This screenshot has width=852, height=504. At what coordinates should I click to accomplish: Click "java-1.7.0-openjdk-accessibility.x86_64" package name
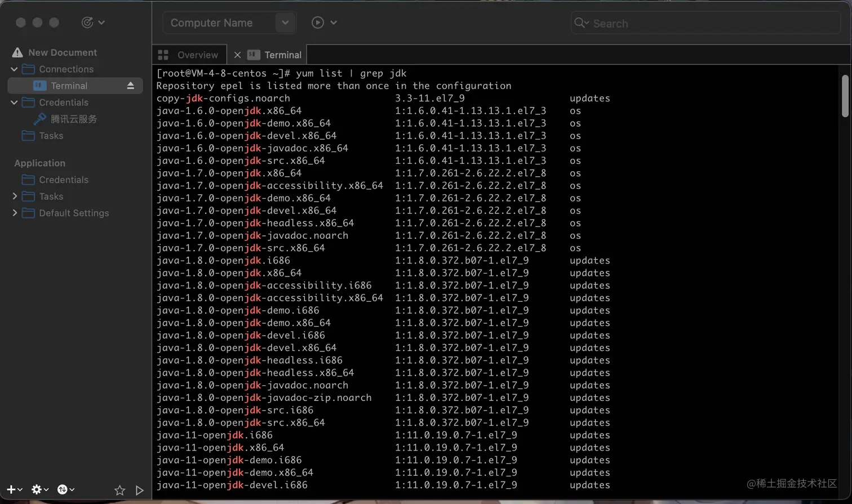click(269, 185)
